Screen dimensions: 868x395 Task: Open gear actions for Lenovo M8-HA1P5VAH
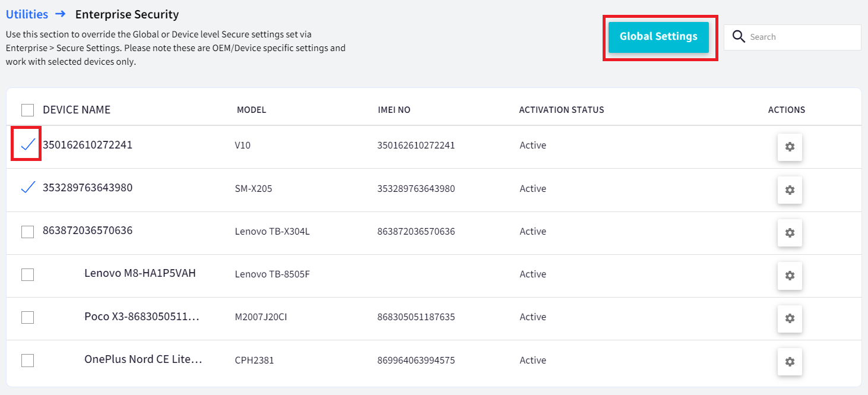(790, 276)
